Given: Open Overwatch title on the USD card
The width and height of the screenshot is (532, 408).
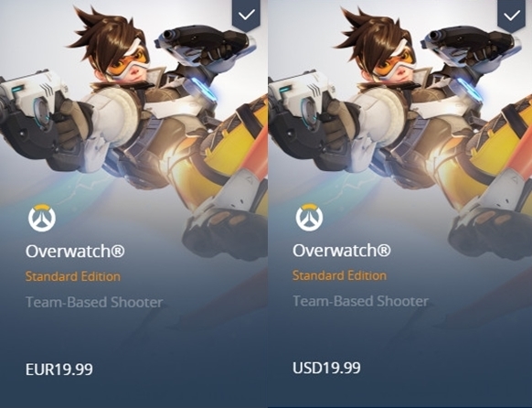Looking at the screenshot, I should [342, 251].
